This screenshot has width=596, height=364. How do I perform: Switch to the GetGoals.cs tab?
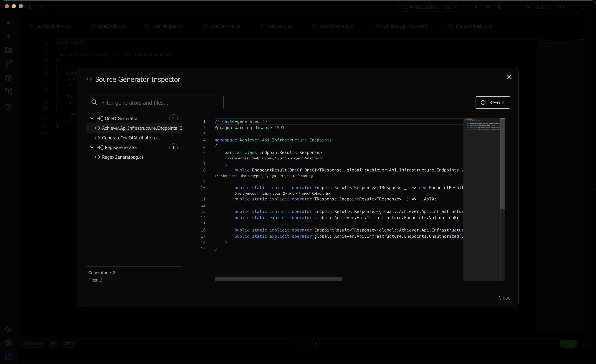pos(276,26)
